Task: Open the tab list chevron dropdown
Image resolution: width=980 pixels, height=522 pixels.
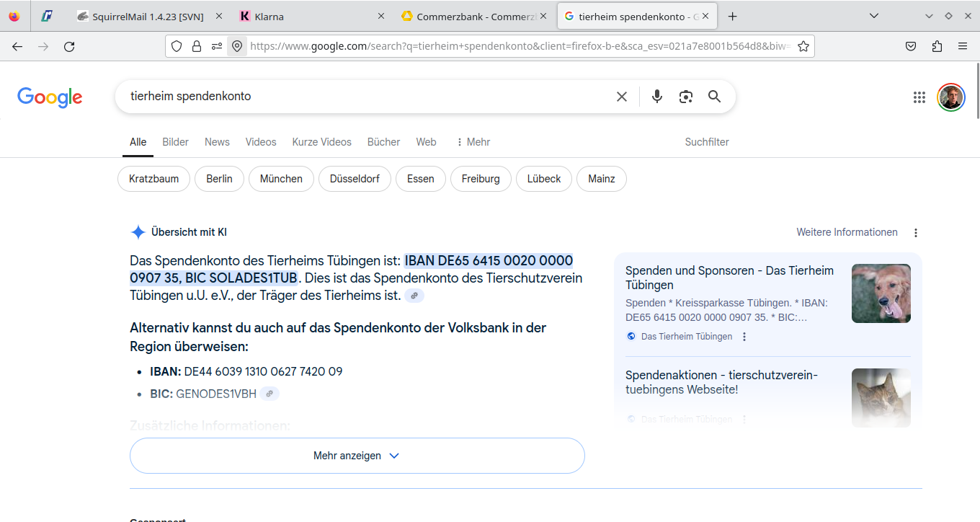Action: tap(874, 15)
